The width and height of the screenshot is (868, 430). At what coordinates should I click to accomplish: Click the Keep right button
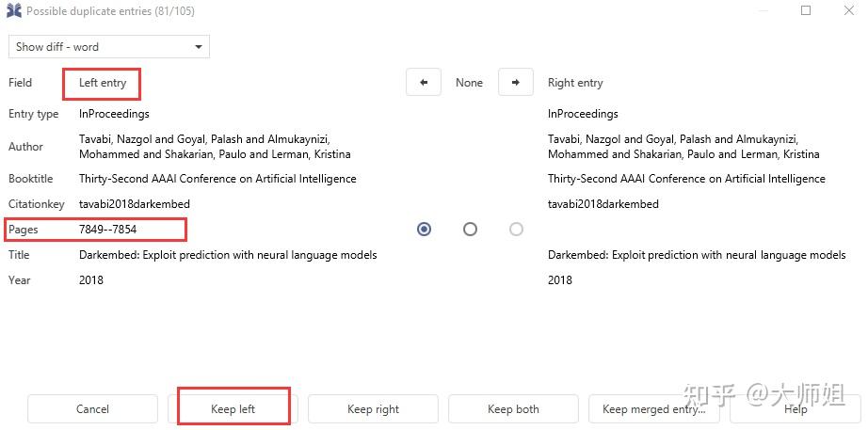click(373, 409)
